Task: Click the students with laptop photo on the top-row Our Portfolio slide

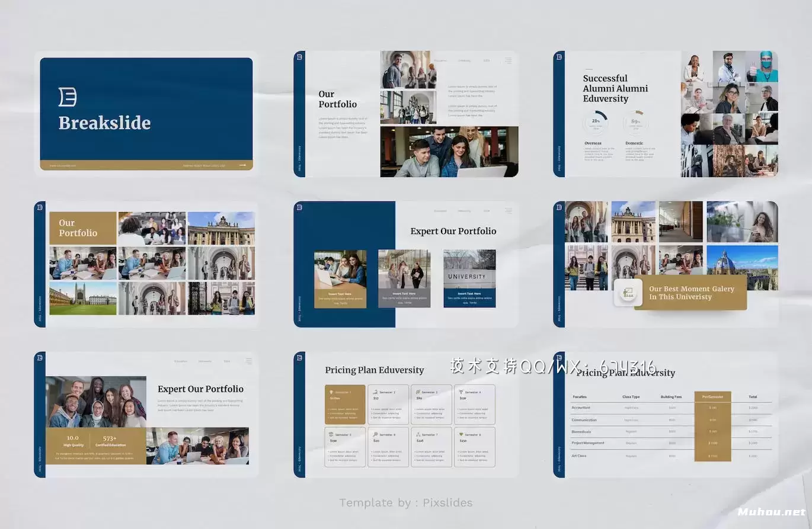Action: click(449, 152)
